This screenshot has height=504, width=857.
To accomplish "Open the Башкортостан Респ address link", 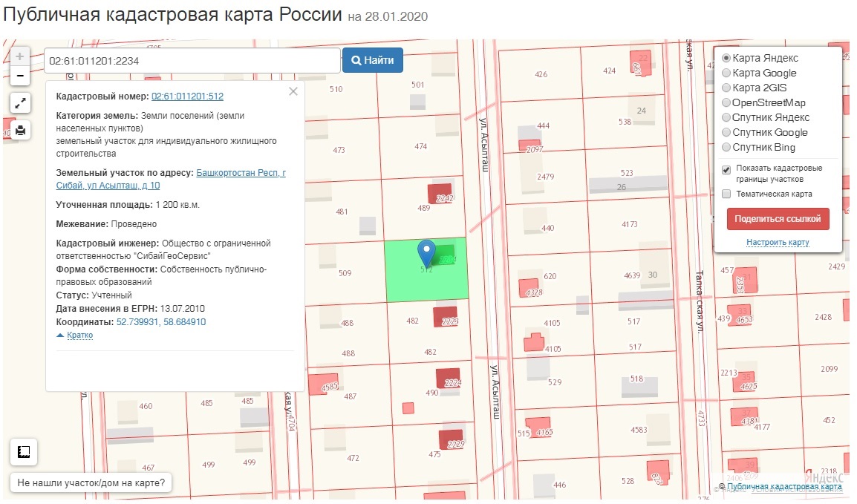I will tap(171, 179).
